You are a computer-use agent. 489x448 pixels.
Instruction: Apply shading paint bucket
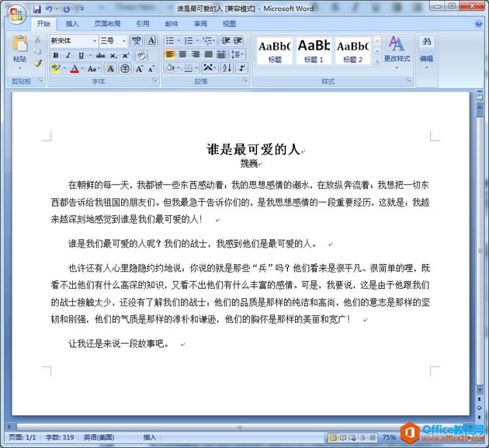click(170, 68)
